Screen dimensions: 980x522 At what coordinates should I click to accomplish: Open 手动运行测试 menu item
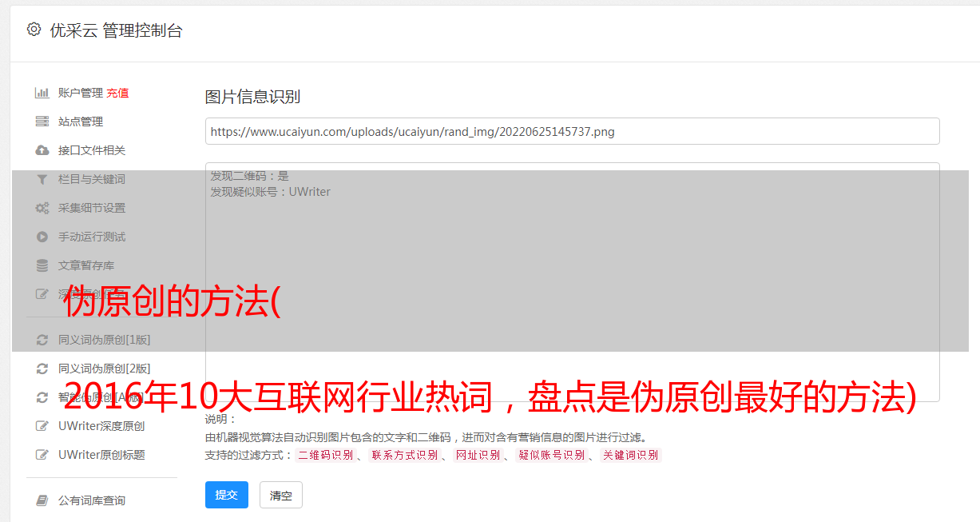coord(92,237)
